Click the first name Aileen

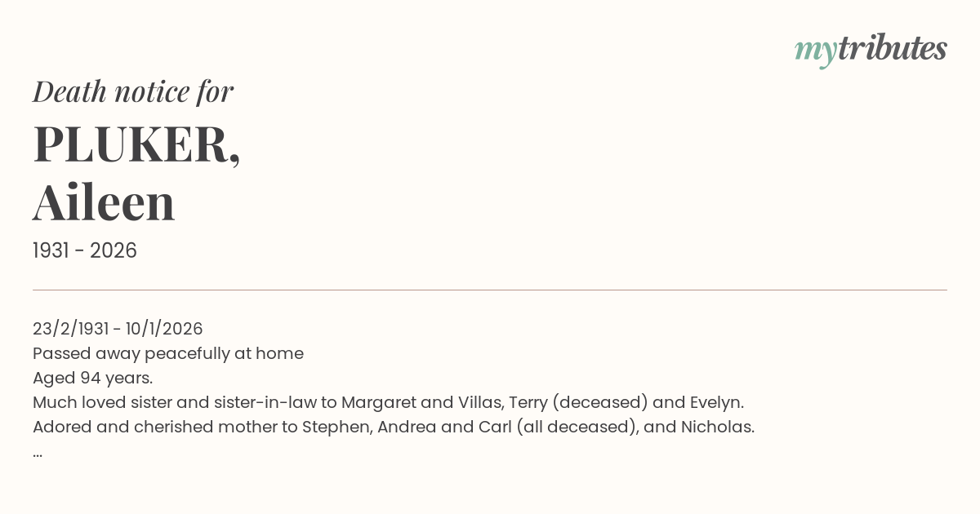(104, 203)
